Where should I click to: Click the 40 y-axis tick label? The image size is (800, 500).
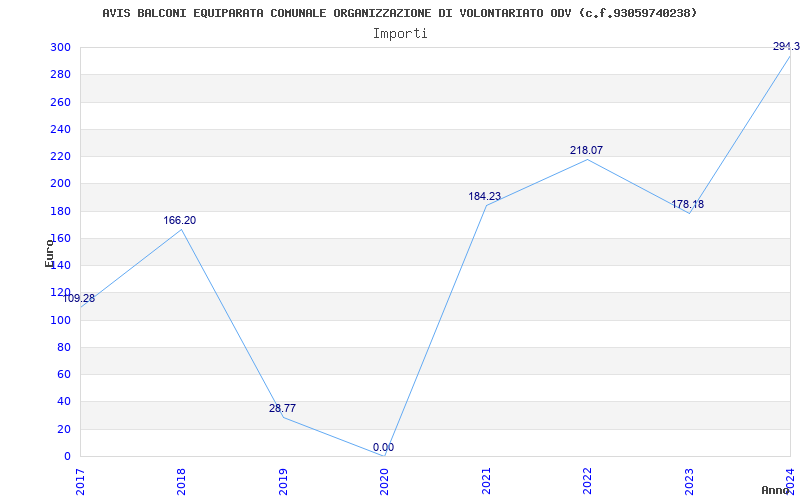pos(64,402)
